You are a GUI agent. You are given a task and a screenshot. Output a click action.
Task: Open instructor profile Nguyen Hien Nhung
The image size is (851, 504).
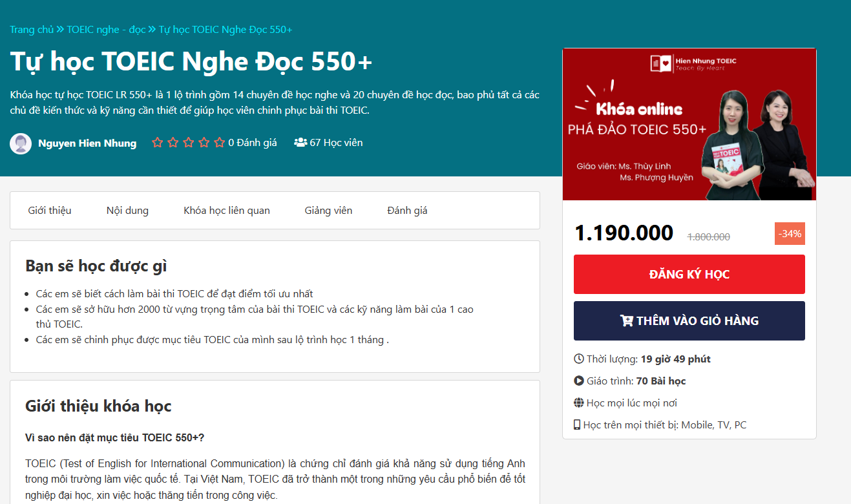click(x=87, y=143)
